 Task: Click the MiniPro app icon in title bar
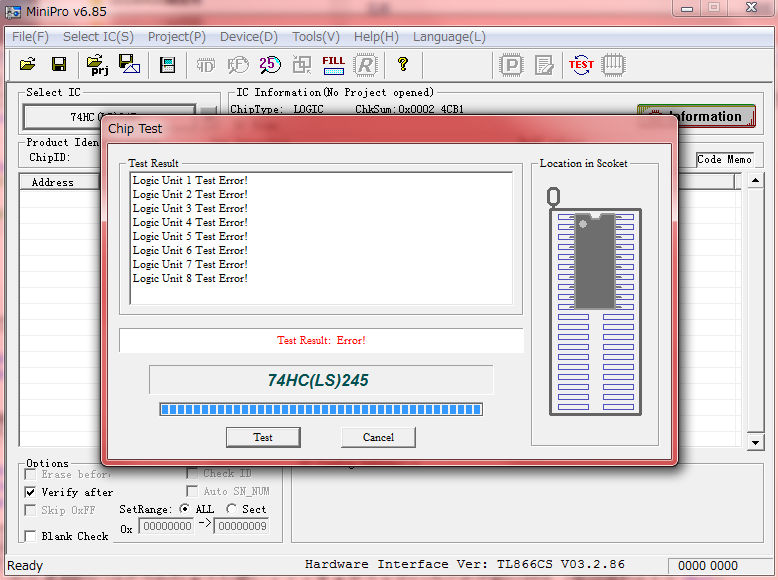pyautogui.click(x=13, y=12)
